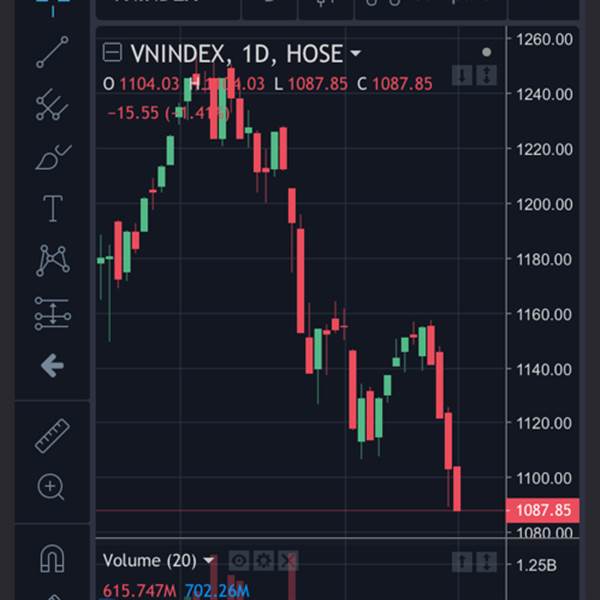This screenshot has height=600, width=600.
Task: Move the main chart pane down
Action: [462, 75]
